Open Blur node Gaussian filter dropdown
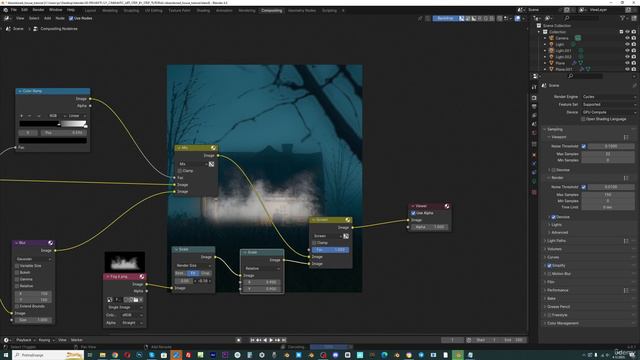 [x=33, y=259]
